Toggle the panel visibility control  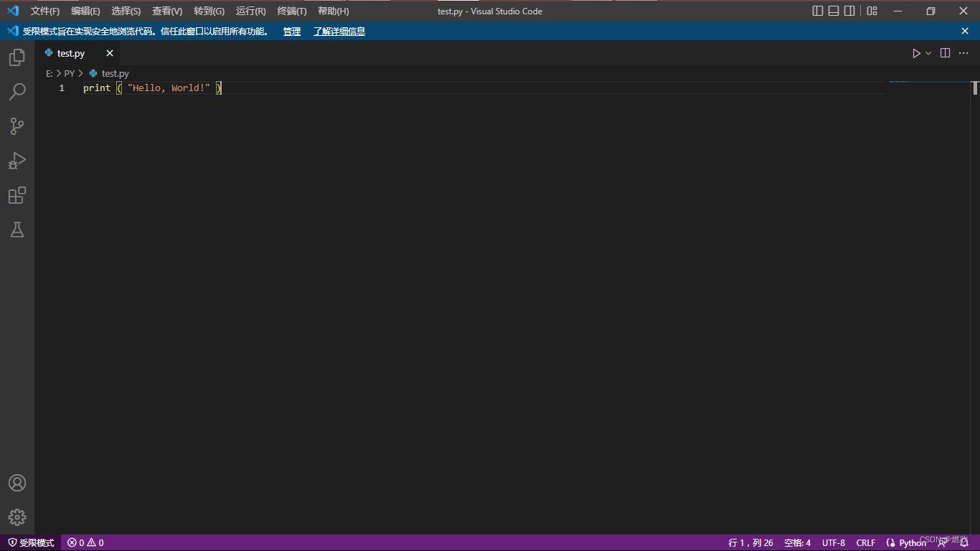tap(833, 11)
